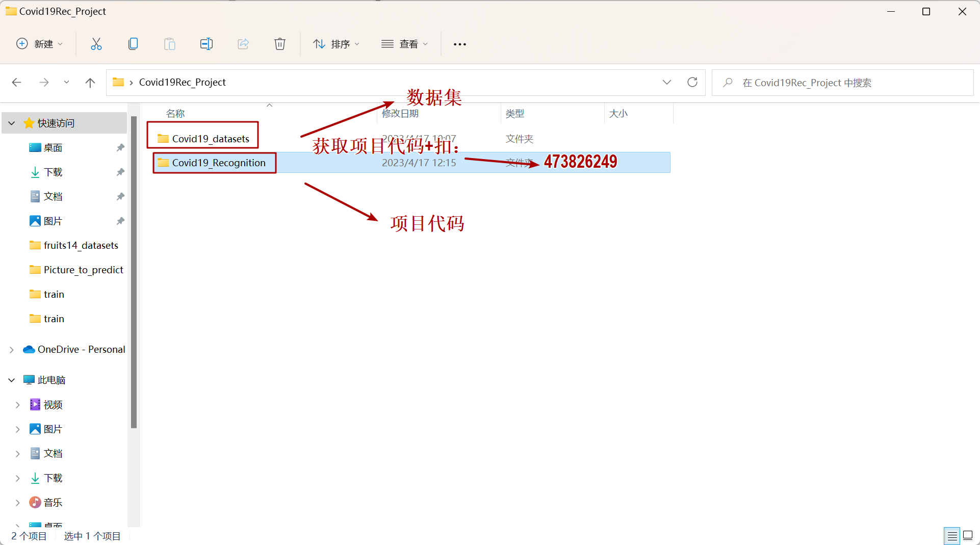
Task: Click the Delete trash can icon
Action: click(280, 44)
